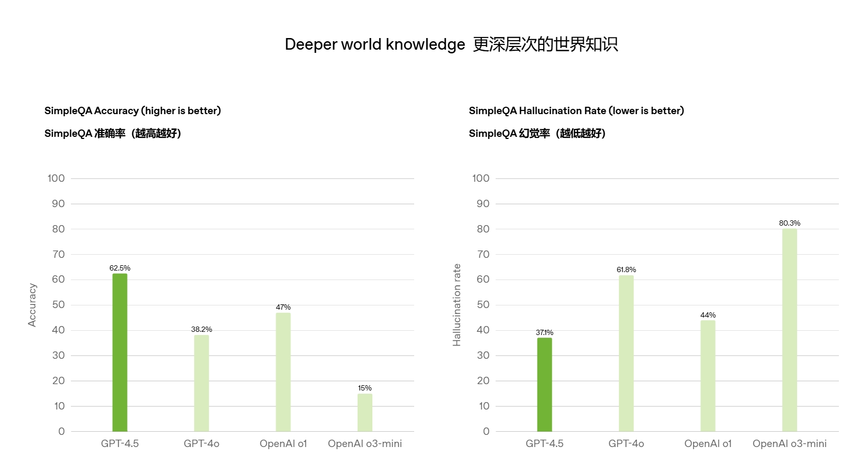Viewport: 868px width, 465px height.
Task: Click the 38.2% data label
Action: pos(202,329)
